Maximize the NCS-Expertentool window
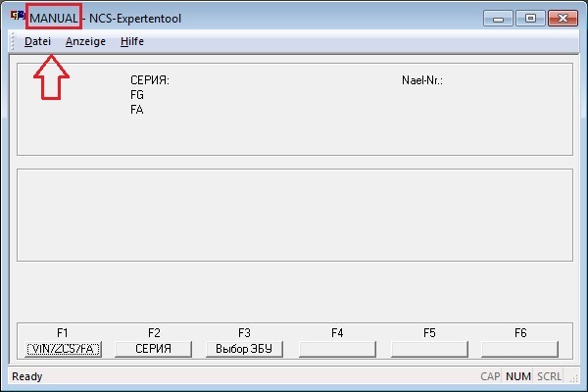 (530, 19)
